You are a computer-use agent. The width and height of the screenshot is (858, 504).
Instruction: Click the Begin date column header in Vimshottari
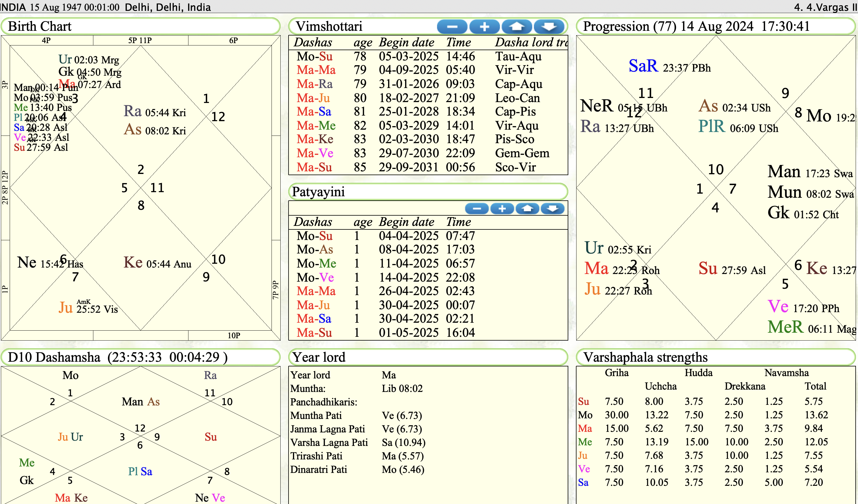pyautogui.click(x=407, y=43)
